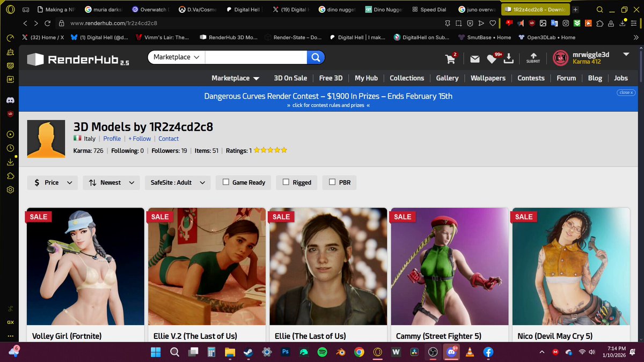
Task: Open 3D On Sale menu item
Action: pyautogui.click(x=290, y=78)
